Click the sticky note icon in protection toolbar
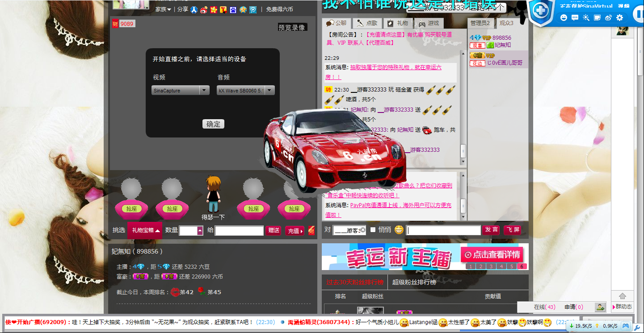Screen dimensions: 644x333 point(597,18)
